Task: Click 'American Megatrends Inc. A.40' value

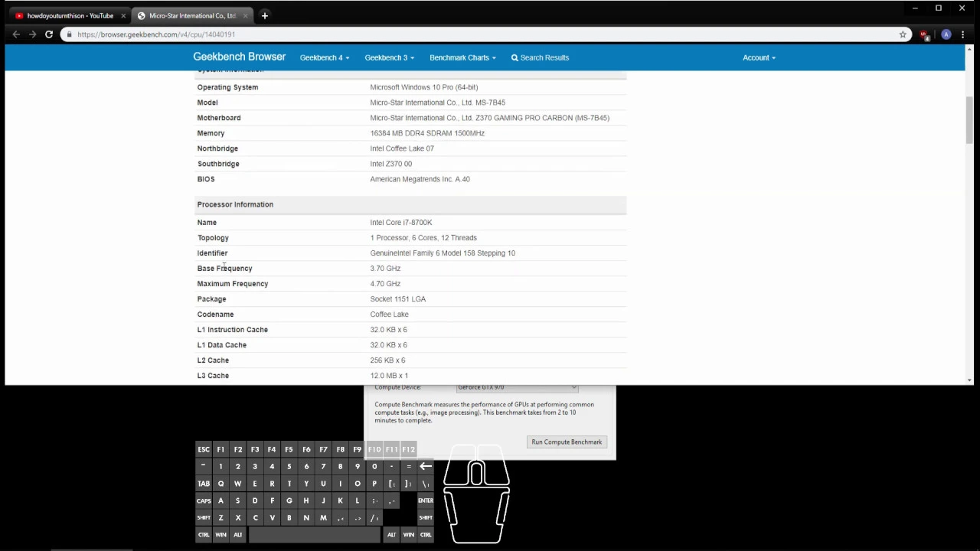Action: click(x=420, y=179)
